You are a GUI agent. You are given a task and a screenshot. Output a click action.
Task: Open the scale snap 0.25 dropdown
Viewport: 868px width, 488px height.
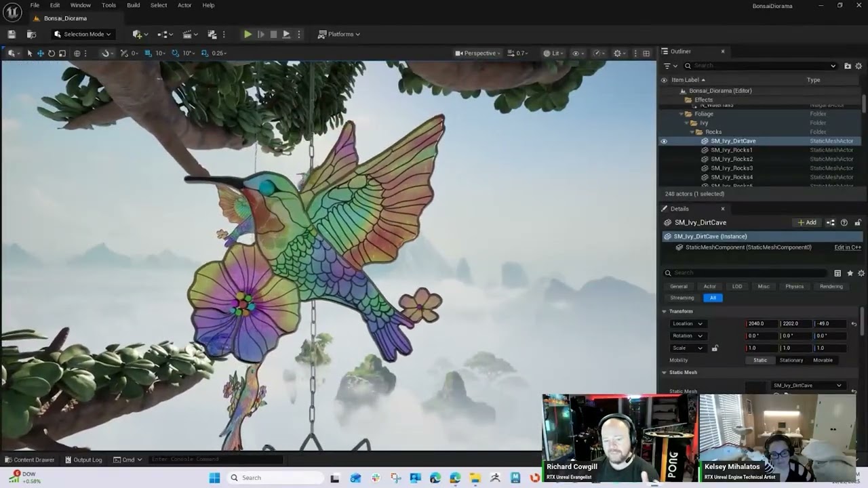[x=219, y=53]
